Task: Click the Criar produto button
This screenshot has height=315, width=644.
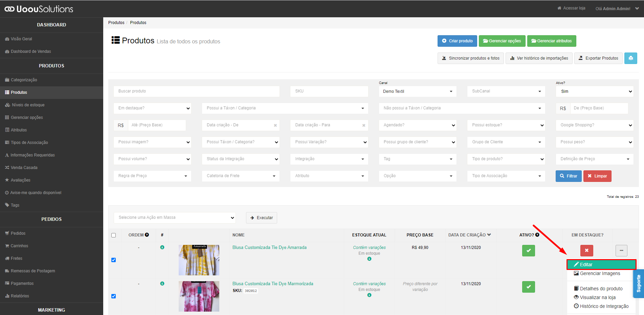Action: coord(457,41)
